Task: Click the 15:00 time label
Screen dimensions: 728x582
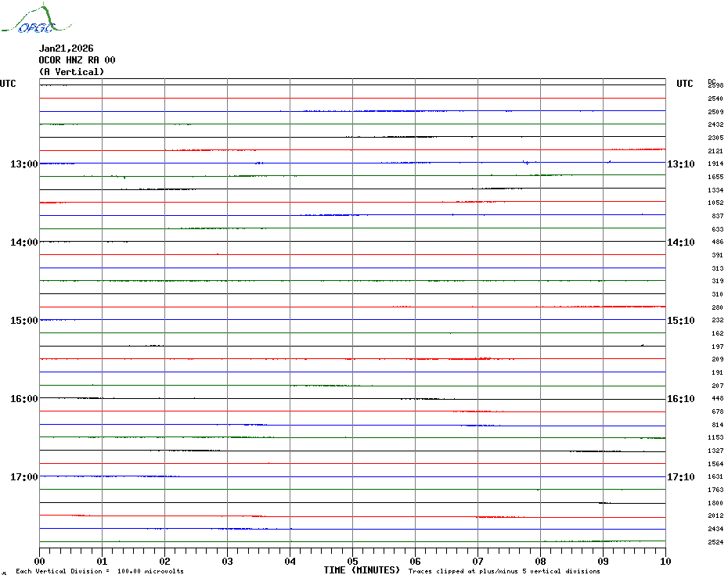Action: pyautogui.click(x=24, y=320)
